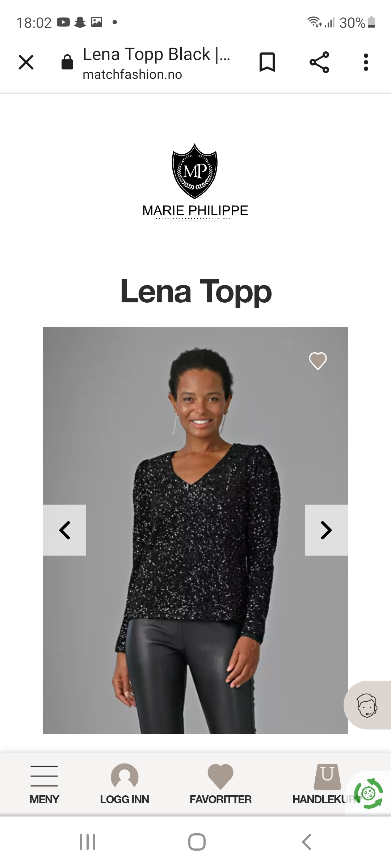This screenshot has width=391, height=868.
Task: Tap the Android home button
Action: [197, 842]
